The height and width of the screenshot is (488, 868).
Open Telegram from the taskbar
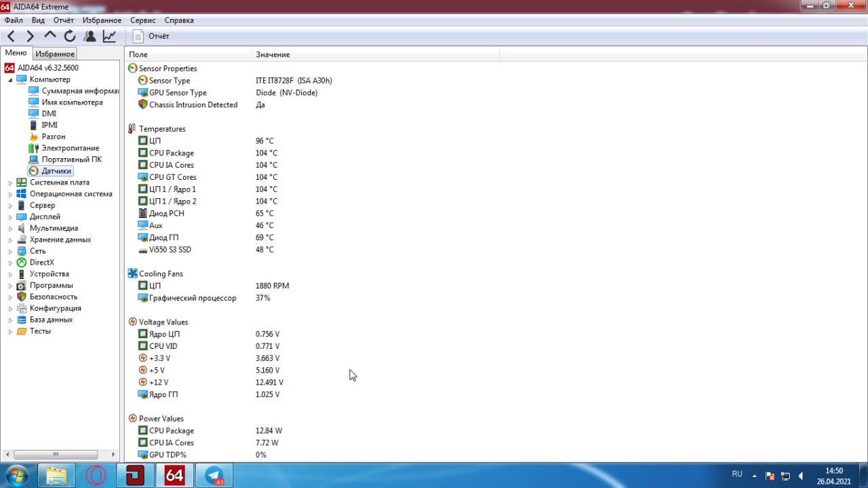point(214,476)
